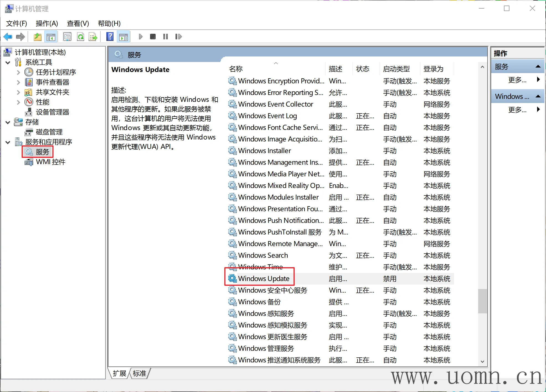The width and height of the screenshot is (546, 392).
Task: Select the Windows Update service row
Action: tap(264, 278)
